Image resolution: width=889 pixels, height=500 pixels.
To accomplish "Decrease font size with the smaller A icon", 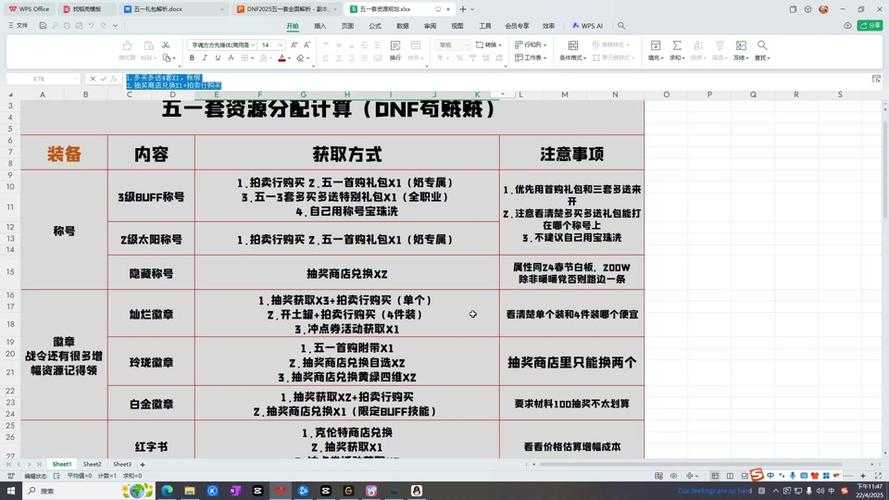I will [x=307, y=45].
